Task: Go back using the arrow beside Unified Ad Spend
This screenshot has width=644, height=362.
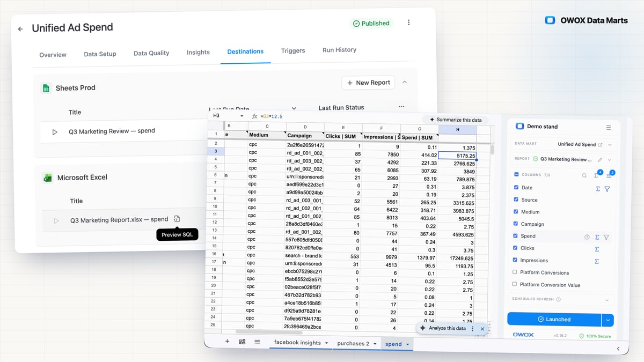Action: coord(20,29)
